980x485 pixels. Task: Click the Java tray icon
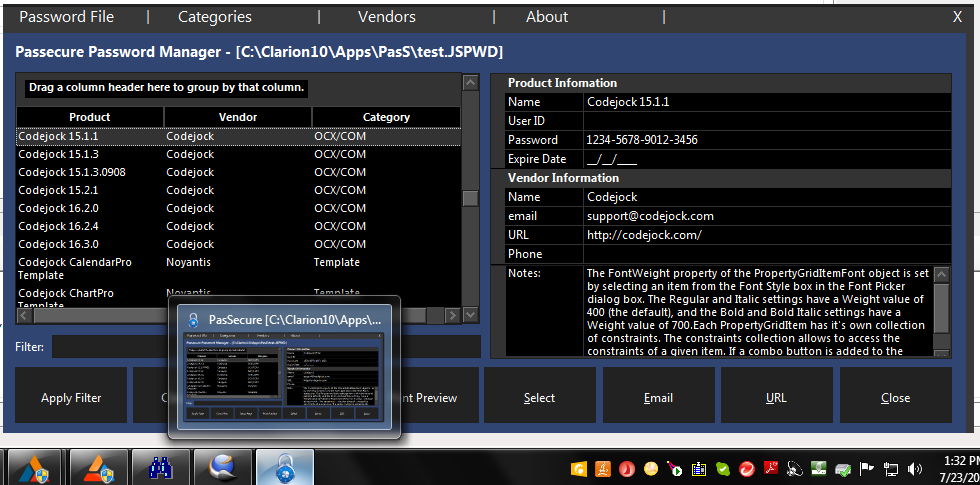tap(603, 468)
